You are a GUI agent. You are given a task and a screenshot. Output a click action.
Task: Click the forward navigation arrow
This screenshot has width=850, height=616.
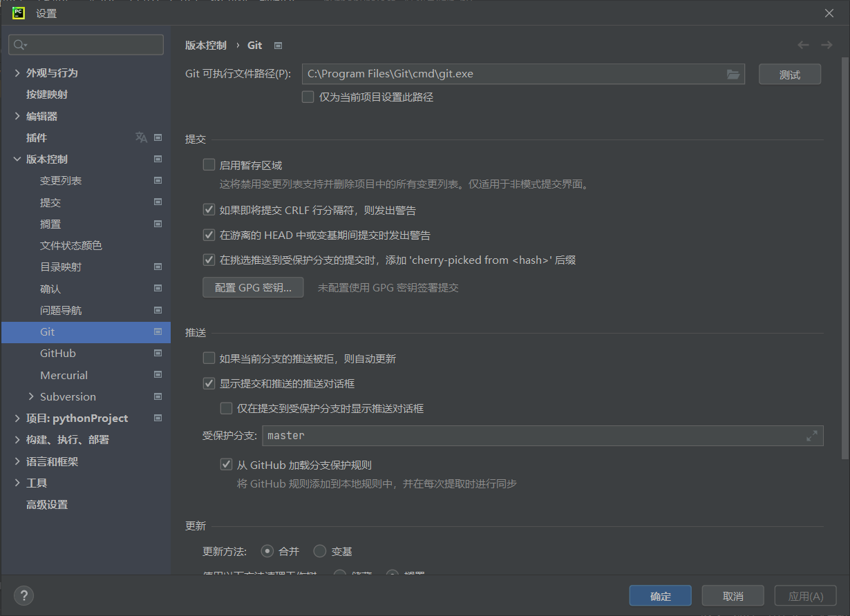tap(827, 45)
